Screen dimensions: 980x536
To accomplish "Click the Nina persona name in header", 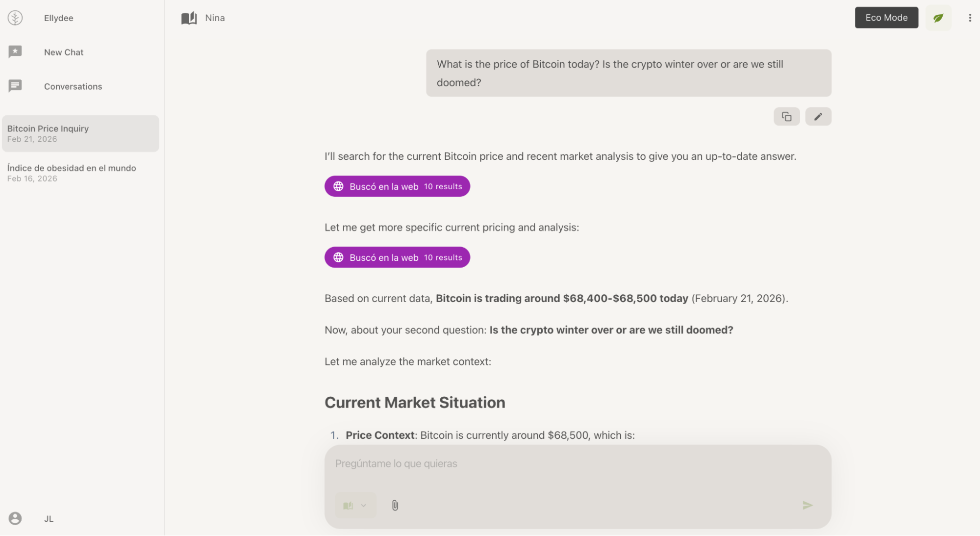I will tap(215, 18).
